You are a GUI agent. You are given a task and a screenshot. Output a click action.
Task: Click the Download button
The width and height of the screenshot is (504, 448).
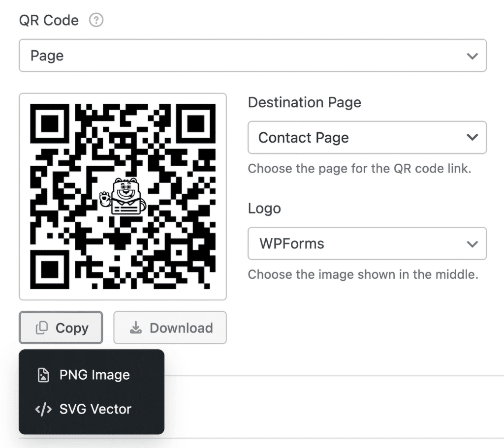click(x=170, y=328)
